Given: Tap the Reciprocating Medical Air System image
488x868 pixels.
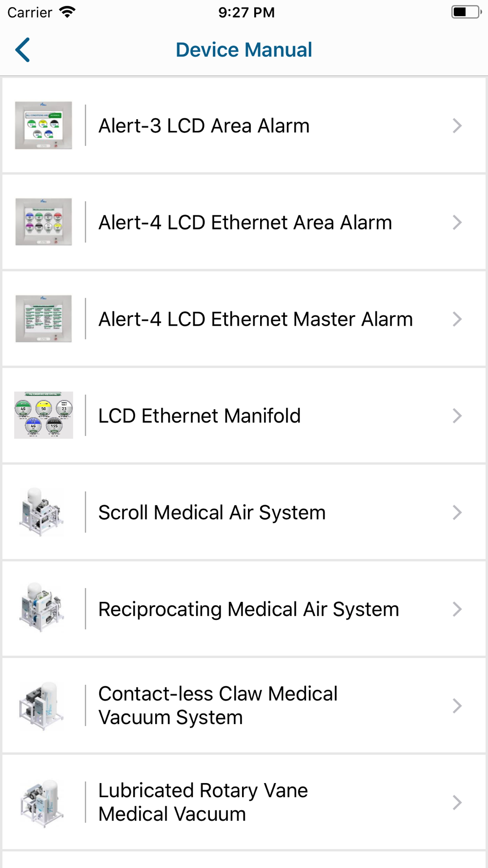Looking at the screenshot, I should coord(42,608).
